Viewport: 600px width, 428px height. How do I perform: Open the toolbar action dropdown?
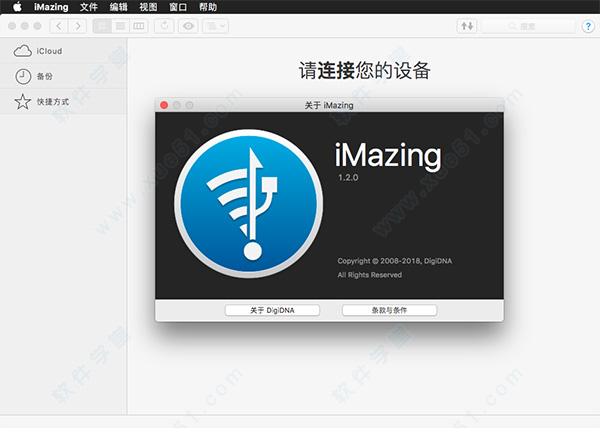pyautogui.click(x=215, y=26)
